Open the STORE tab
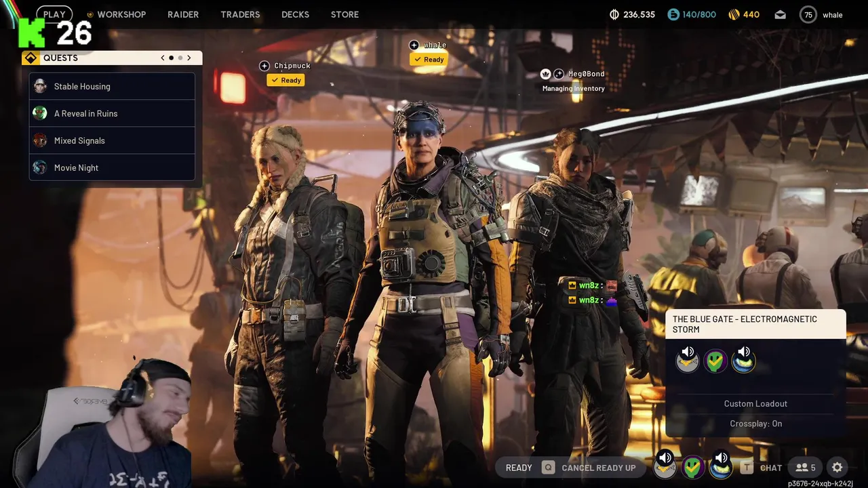The image size is (868, 488). click(x=344, y=14)
